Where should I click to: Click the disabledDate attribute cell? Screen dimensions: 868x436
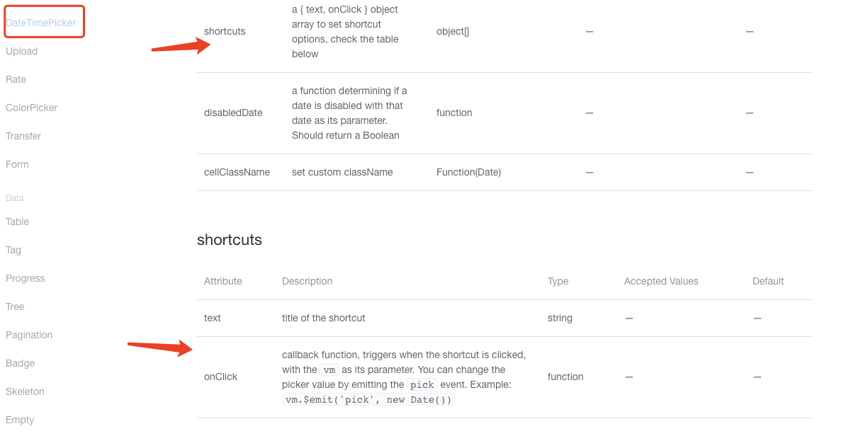point(233,113)
